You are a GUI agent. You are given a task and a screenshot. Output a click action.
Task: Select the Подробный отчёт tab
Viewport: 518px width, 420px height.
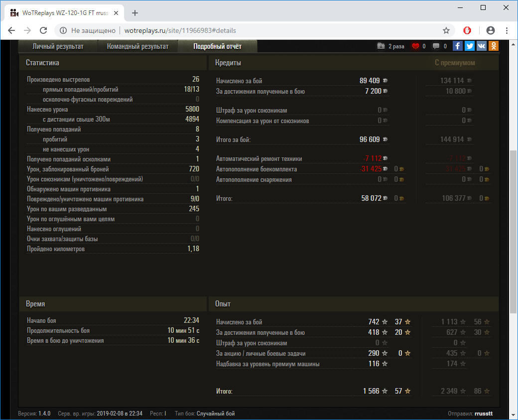pyautogui.click(x=217, y=46)
